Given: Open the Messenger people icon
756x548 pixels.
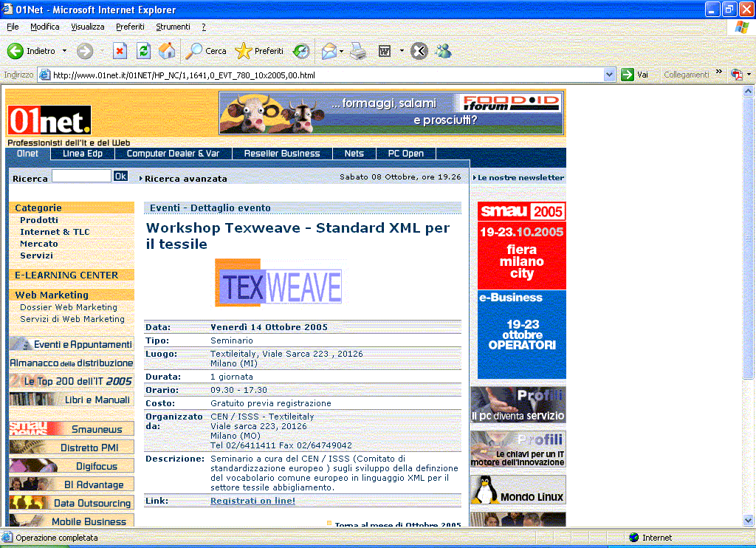Looking at the screenshot, I should (444, 51).
